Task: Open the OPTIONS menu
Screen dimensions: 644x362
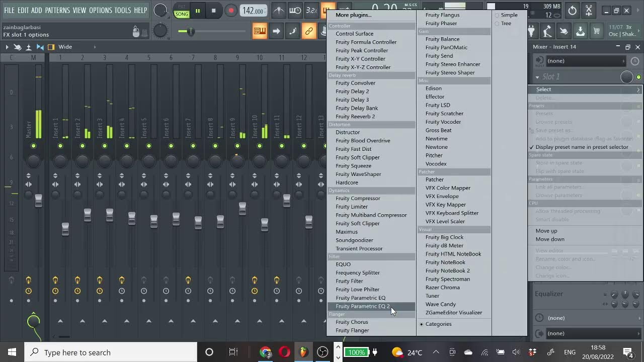Action: [x=101, y=10]
